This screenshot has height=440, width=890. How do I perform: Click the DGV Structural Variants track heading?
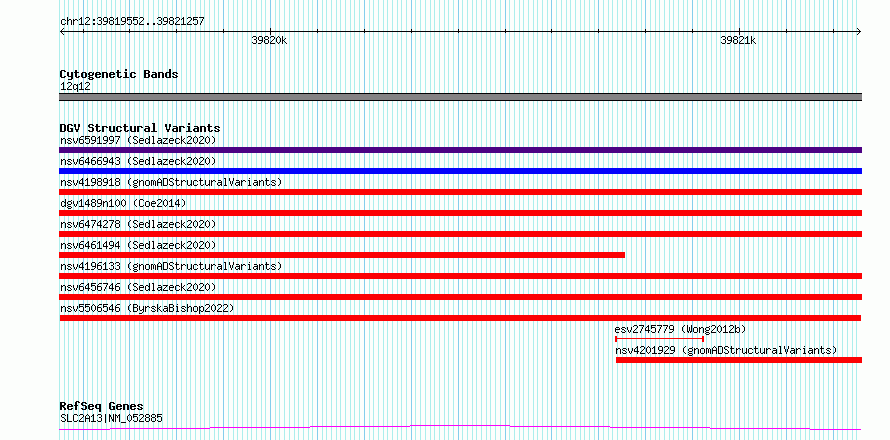[x=140, y=128]
